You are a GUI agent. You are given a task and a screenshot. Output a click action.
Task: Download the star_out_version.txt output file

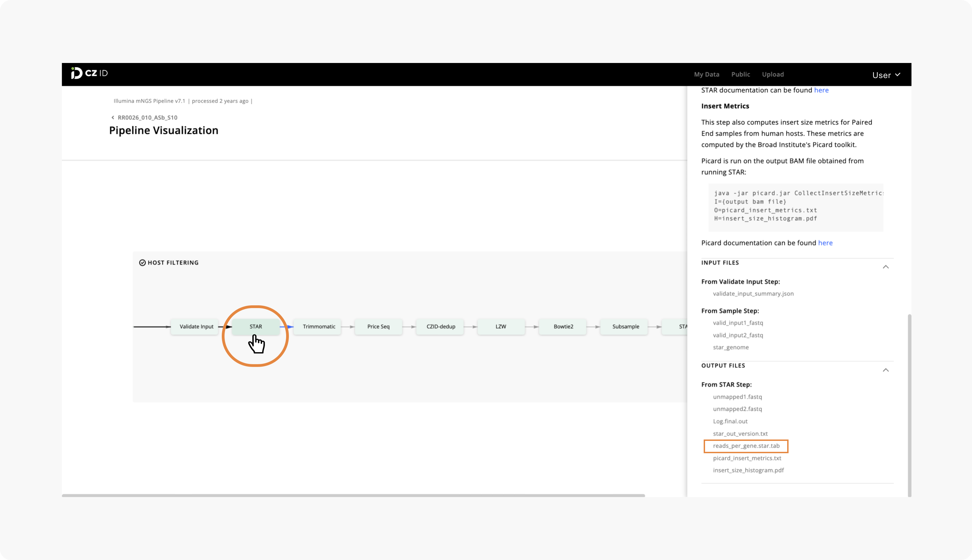pyautogui.click(x=740, y=433)
